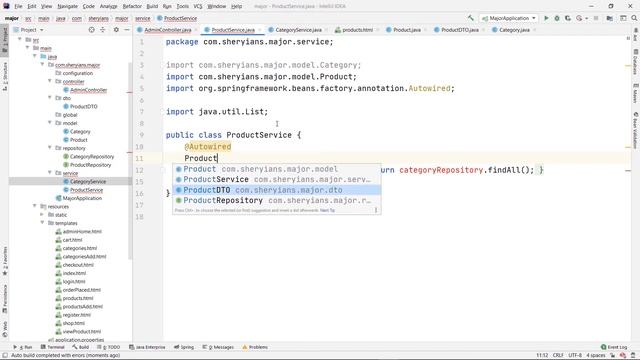Click the 4 spaces indent setting
This screenshot has width=640, height=360.
tap(596, 355)
